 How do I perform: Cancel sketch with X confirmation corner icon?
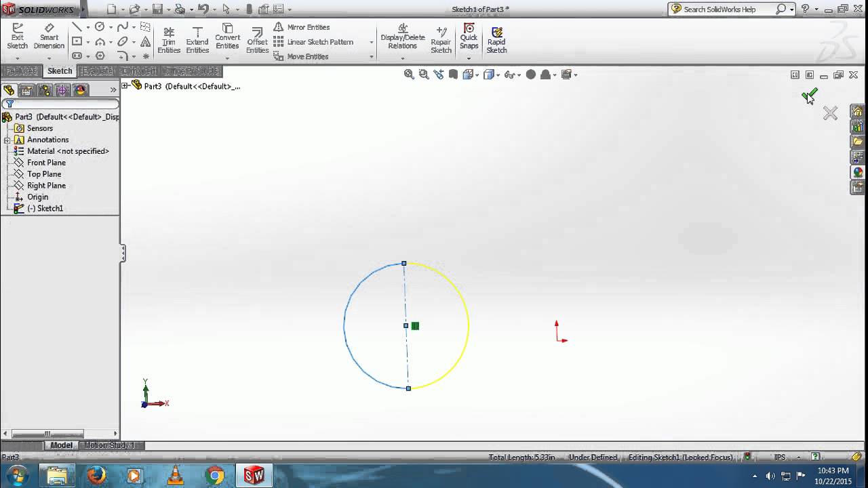coord(830,113)
